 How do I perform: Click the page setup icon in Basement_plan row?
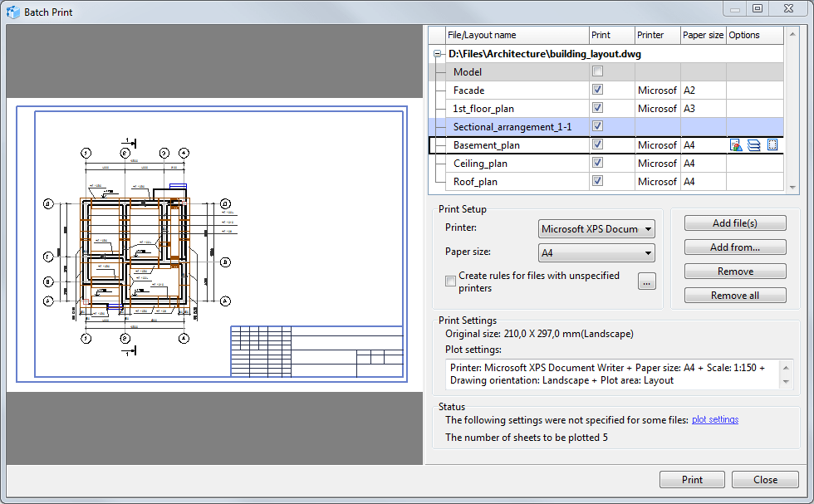tap(736, 145)
